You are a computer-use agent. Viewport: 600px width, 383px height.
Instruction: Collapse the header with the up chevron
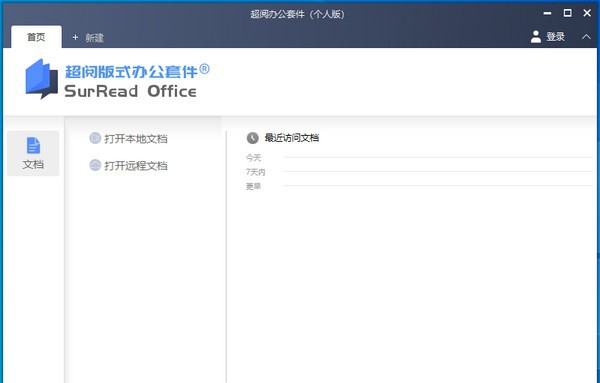coord(586,37)
